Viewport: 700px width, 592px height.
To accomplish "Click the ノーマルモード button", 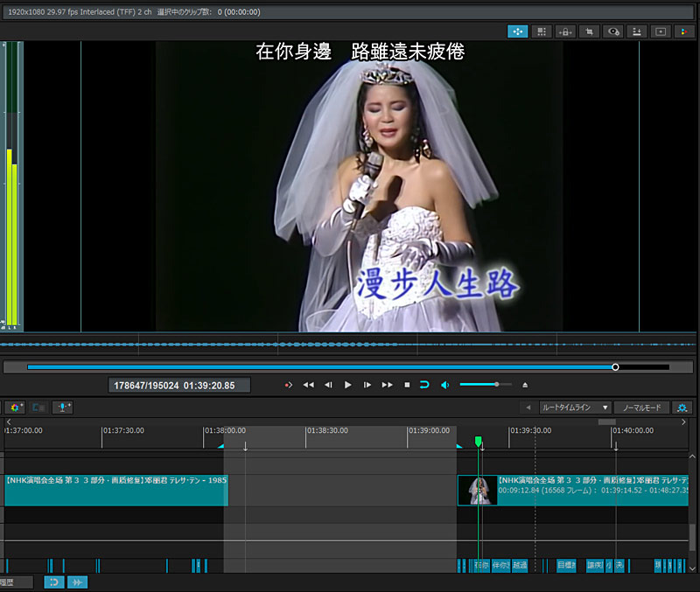I will (642, 407).
